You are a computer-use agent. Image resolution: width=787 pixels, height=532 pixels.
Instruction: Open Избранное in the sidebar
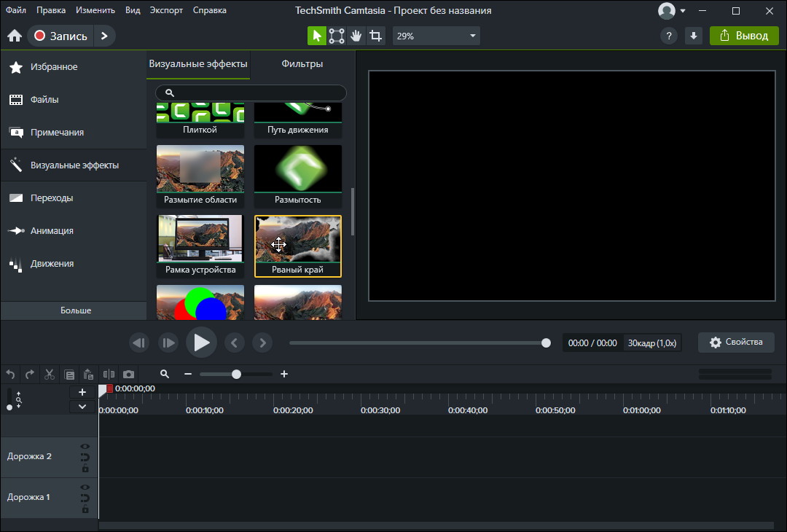tap(74, 67)
